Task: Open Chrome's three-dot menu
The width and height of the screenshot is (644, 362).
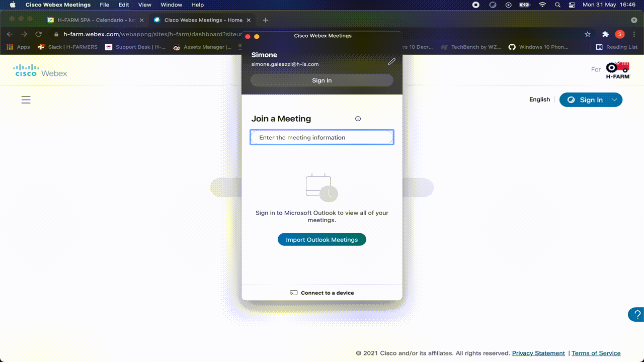Action: [633, 34]
